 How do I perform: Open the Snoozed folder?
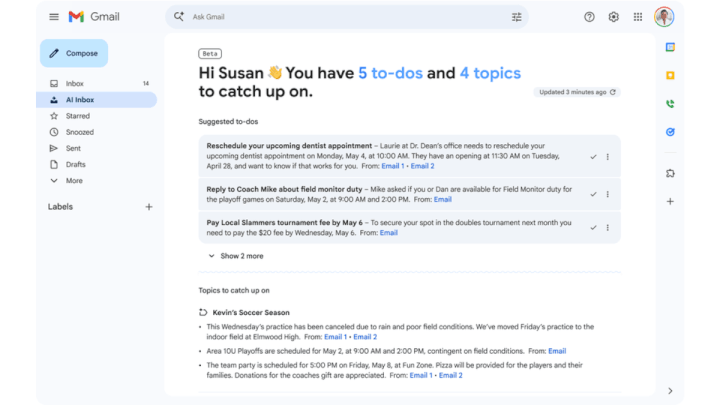pos(96,132)
